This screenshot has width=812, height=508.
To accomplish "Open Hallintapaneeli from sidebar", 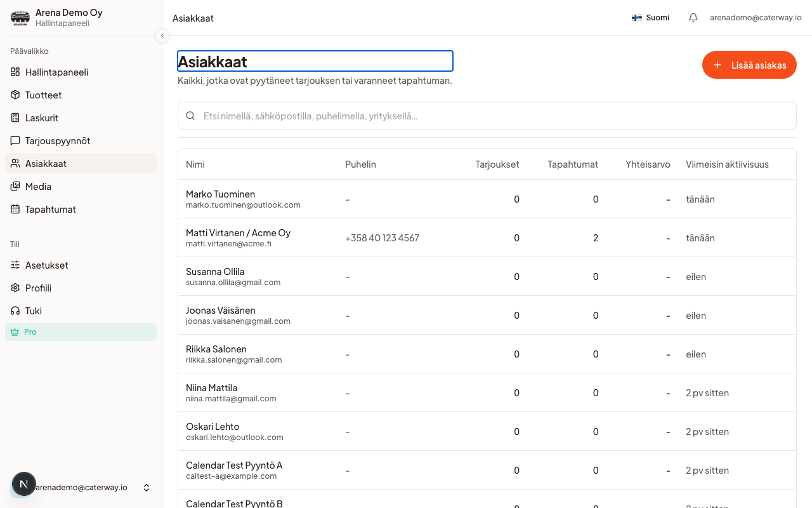I will [81, 72].
